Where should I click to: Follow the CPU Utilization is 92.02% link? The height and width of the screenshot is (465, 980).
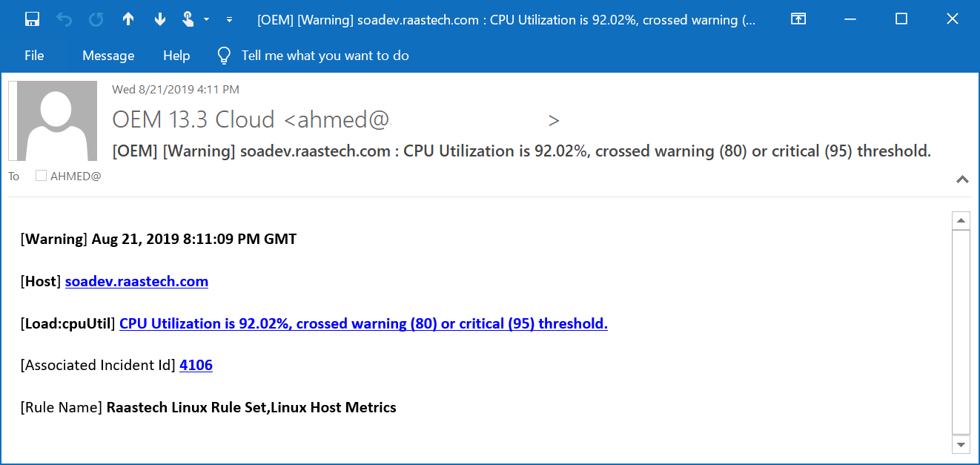[x=363, y=323]
